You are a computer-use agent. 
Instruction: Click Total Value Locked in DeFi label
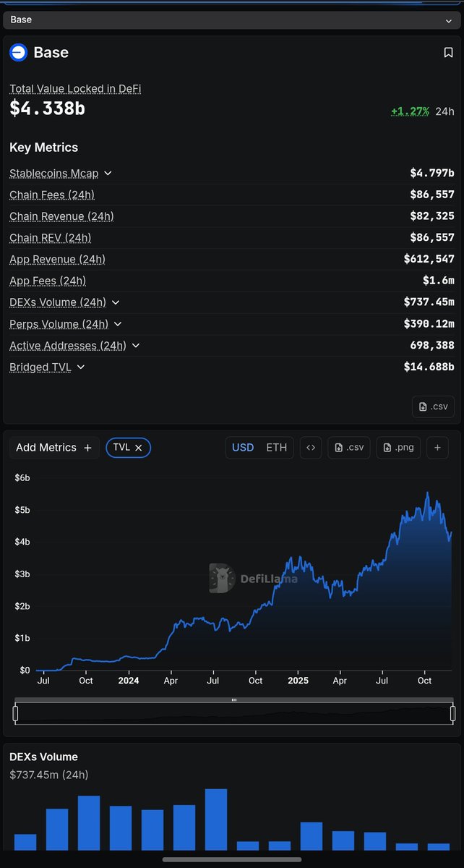pyautogui.click(x=75, y=89)
